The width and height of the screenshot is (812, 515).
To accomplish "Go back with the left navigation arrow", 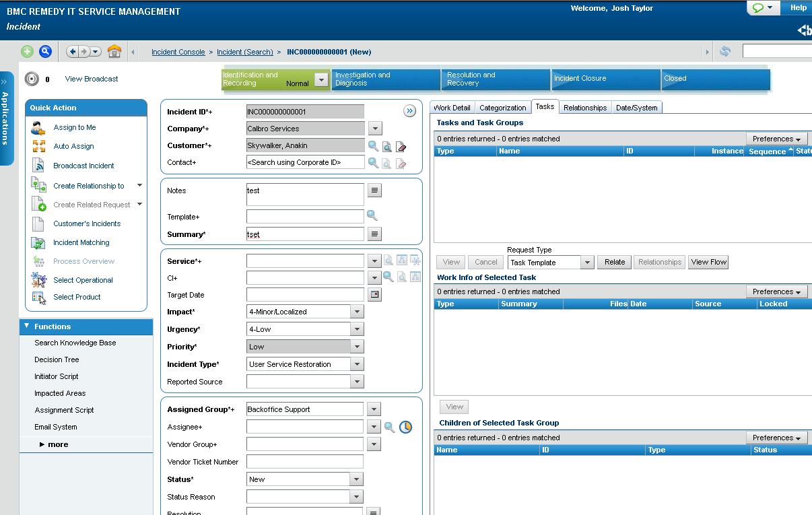I will (73, 51).
